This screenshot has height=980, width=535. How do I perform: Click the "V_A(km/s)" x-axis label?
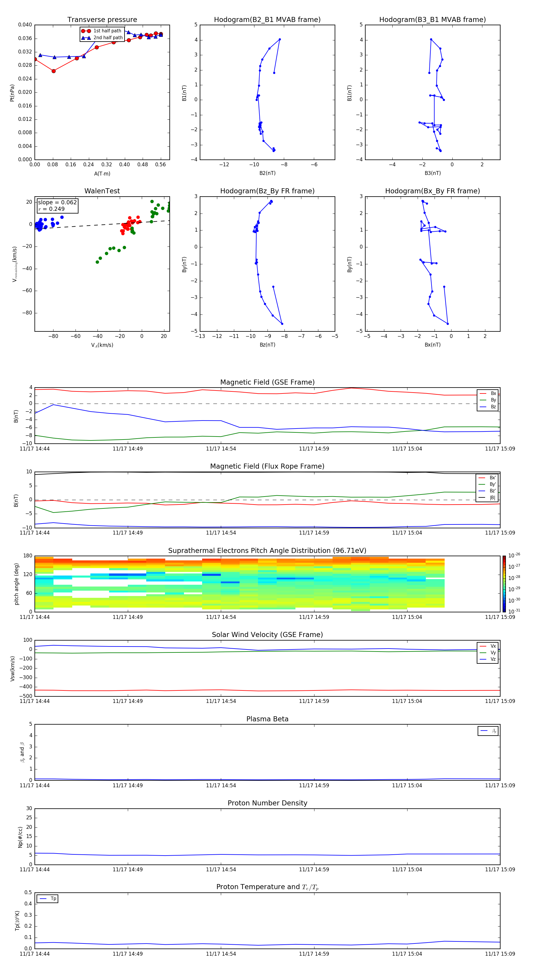click(x=102, y=345)
